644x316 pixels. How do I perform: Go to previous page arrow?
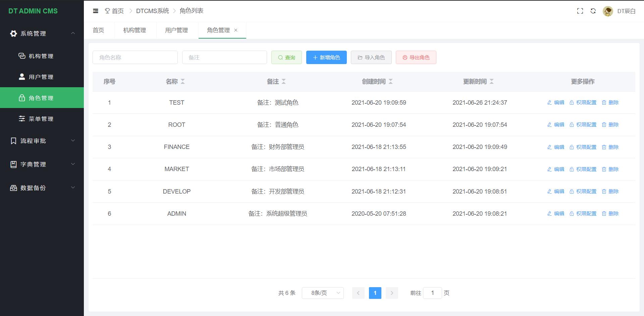pos(358,293)
